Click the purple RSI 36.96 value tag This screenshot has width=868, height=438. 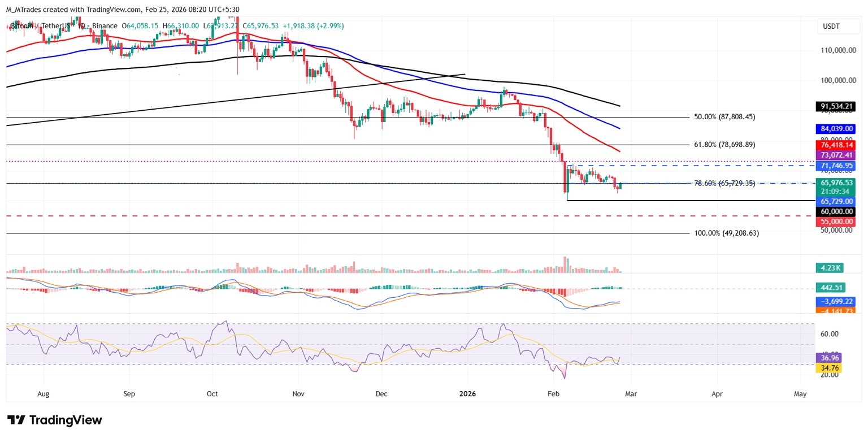[x=828, y=358]
